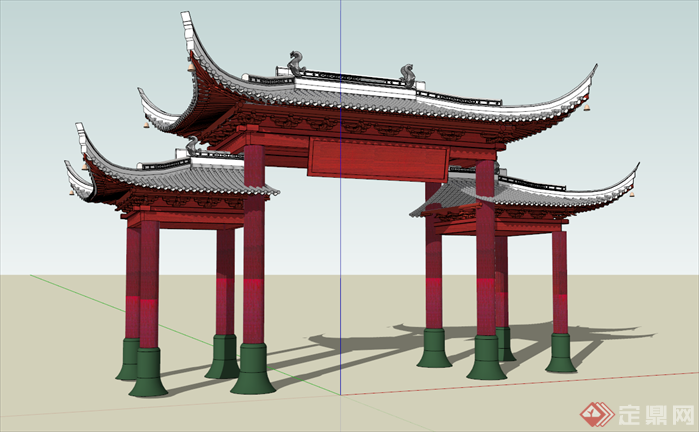This screenshot has height=432, width=699.
Task: Select the green base of the tall left main column
Action: click(253, 369)
